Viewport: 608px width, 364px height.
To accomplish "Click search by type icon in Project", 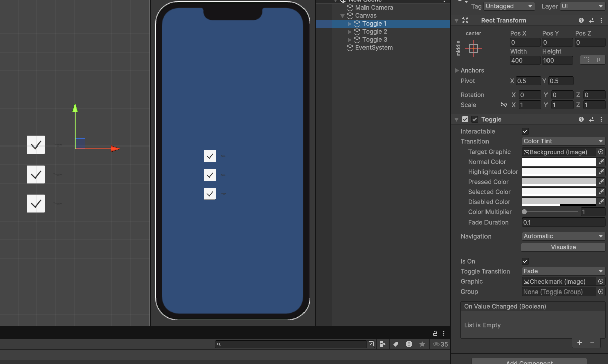I will tap(383, 344).
